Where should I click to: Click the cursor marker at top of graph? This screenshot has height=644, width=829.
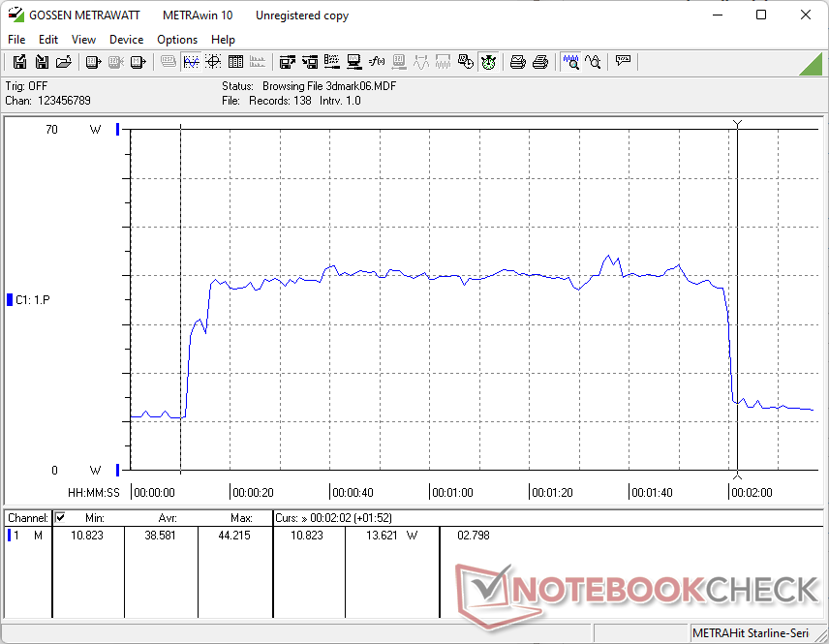738,124
